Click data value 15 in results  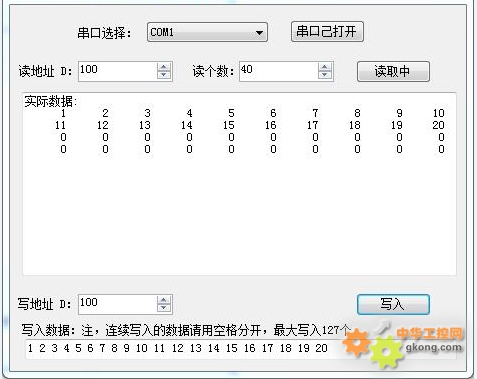[229, 125]
